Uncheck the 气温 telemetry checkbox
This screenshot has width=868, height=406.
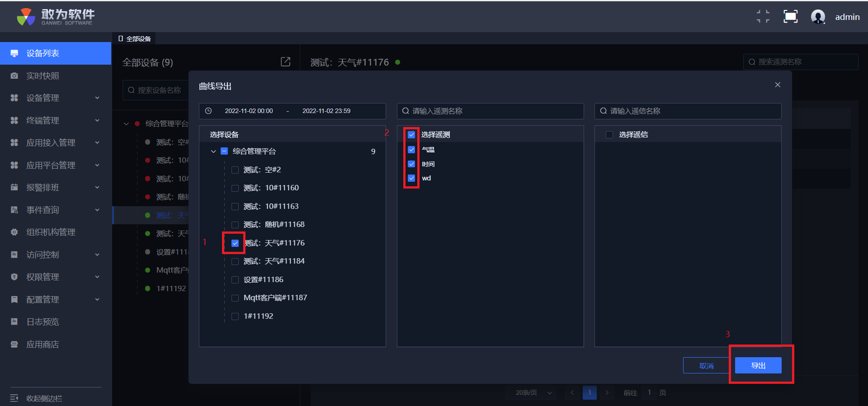[x=411, y=150]
